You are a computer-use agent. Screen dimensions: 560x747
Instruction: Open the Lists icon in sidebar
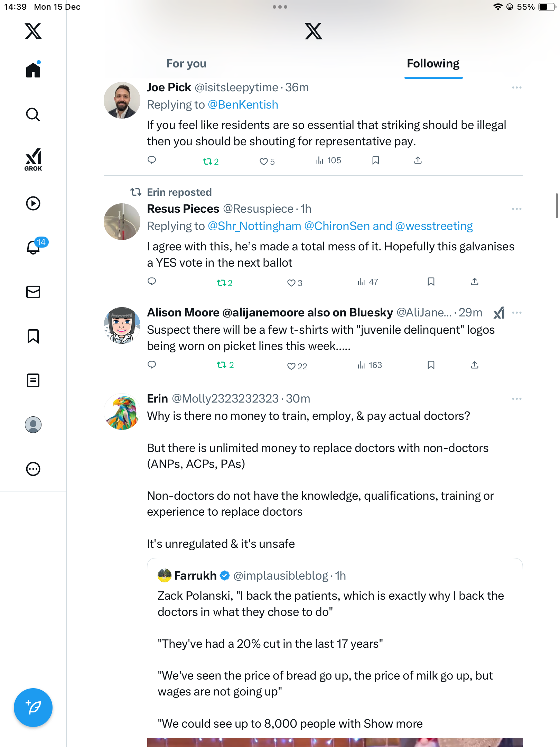click(x=33, y=380)
